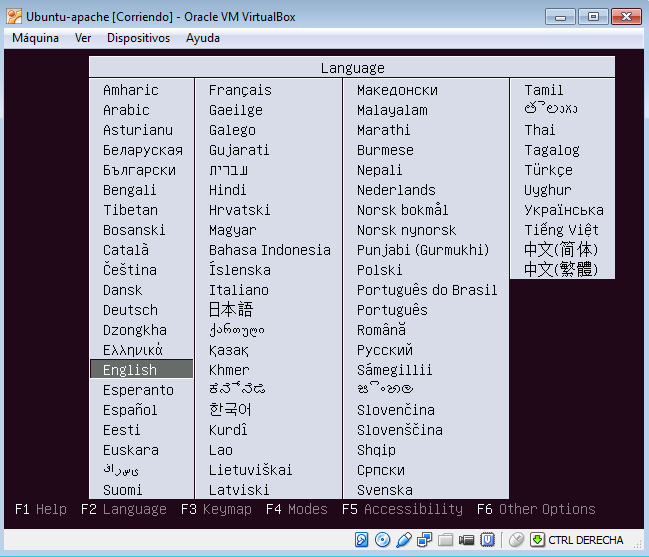Click the F5 Accessibility option
Screen dimensions: 649x557
[402, 509]
